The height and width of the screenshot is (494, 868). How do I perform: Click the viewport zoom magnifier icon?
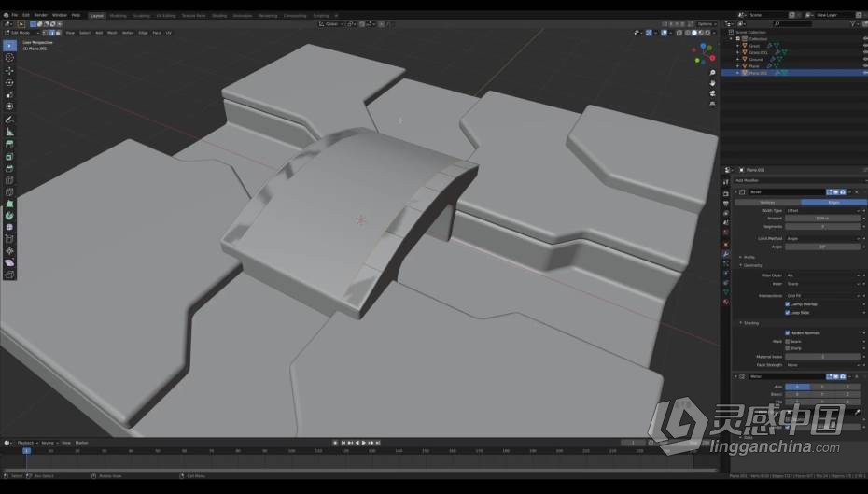(x=712, y=73)
